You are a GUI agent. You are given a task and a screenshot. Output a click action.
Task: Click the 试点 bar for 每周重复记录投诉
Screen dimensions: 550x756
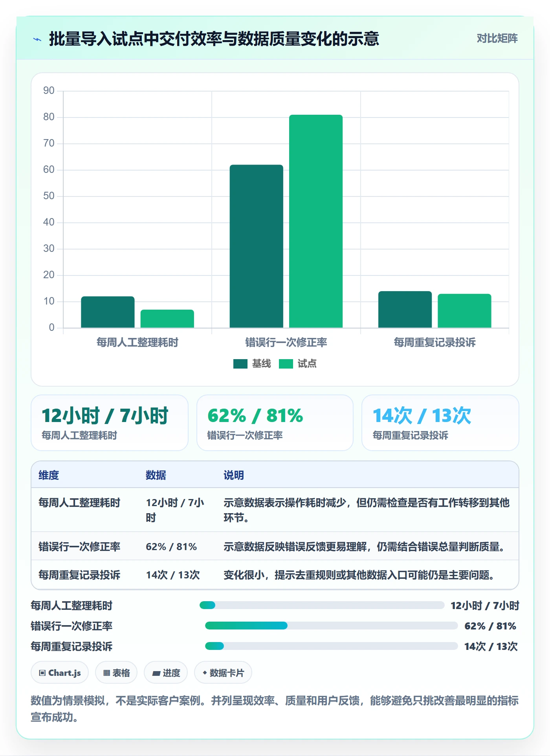(x=464, y=311)
